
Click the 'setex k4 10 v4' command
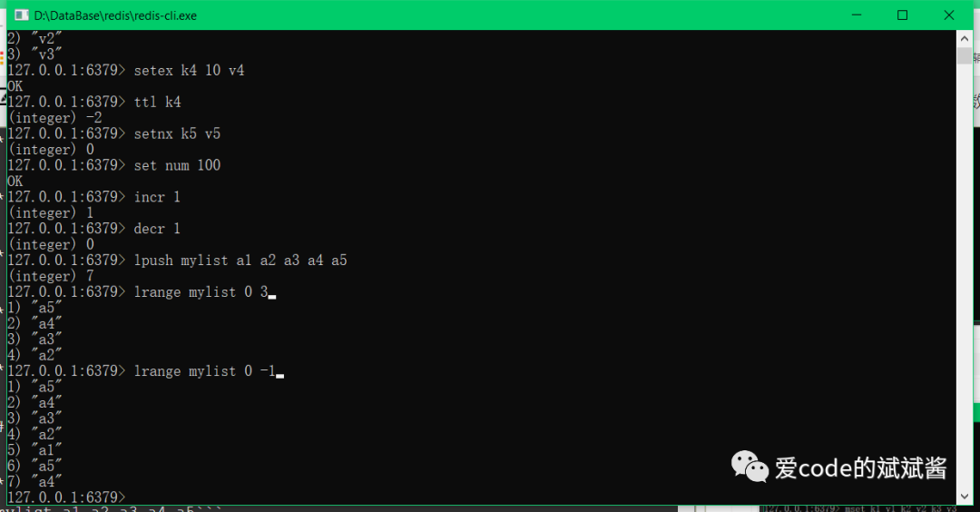pos(189,70)
